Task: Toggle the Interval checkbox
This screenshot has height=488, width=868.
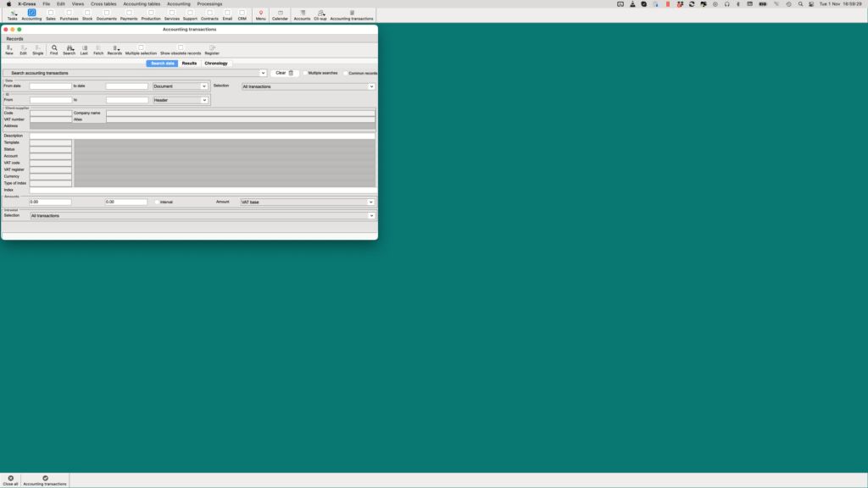Action: [157, 202]
